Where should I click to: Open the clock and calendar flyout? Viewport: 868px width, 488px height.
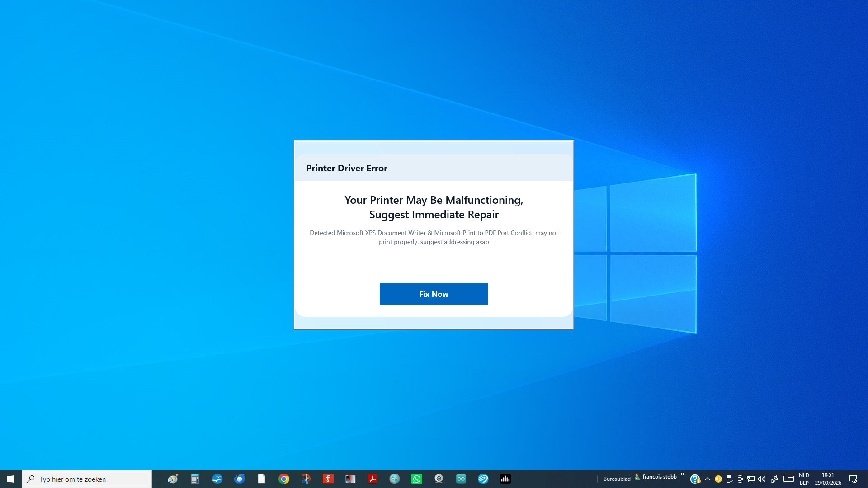pyautogui.click(x=828, y=479)
